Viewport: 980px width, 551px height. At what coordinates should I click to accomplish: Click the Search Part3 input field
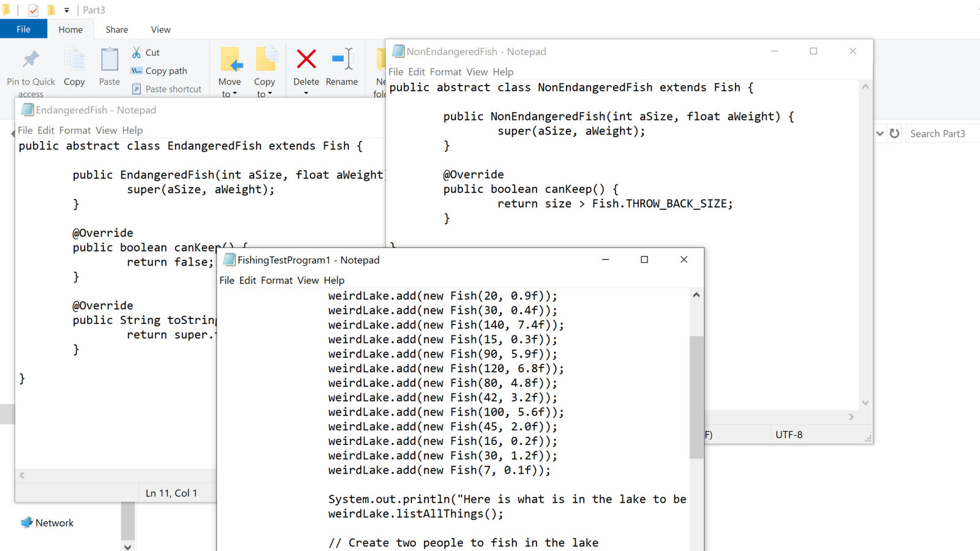(942, 133)
